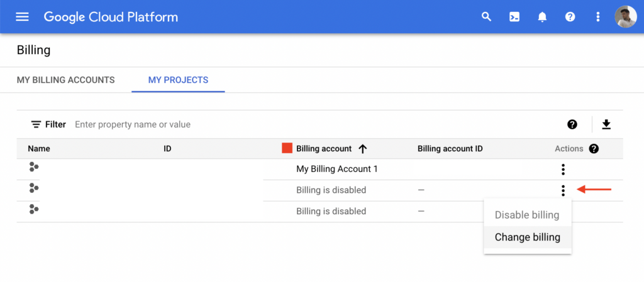Open the help question mark in header
Screen dimensions: 644x282
tap(570, 17)
